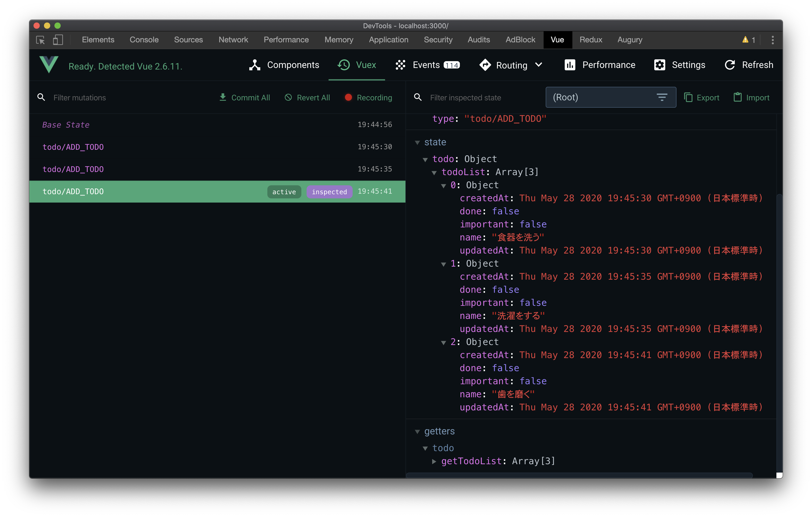Click the Refresh button label
Screen dimensions: 812x517
click(x=757, y=65)
